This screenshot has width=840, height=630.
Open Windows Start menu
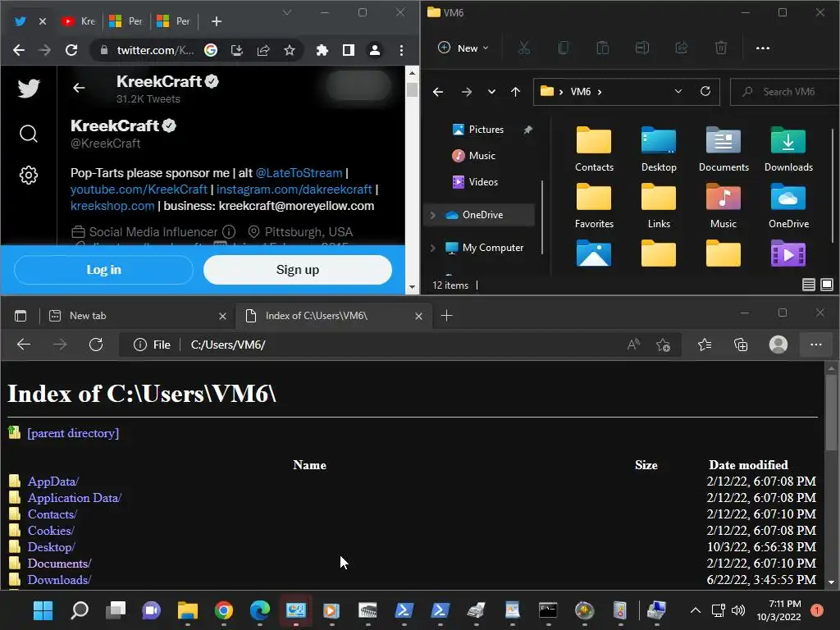coord(43,610)
